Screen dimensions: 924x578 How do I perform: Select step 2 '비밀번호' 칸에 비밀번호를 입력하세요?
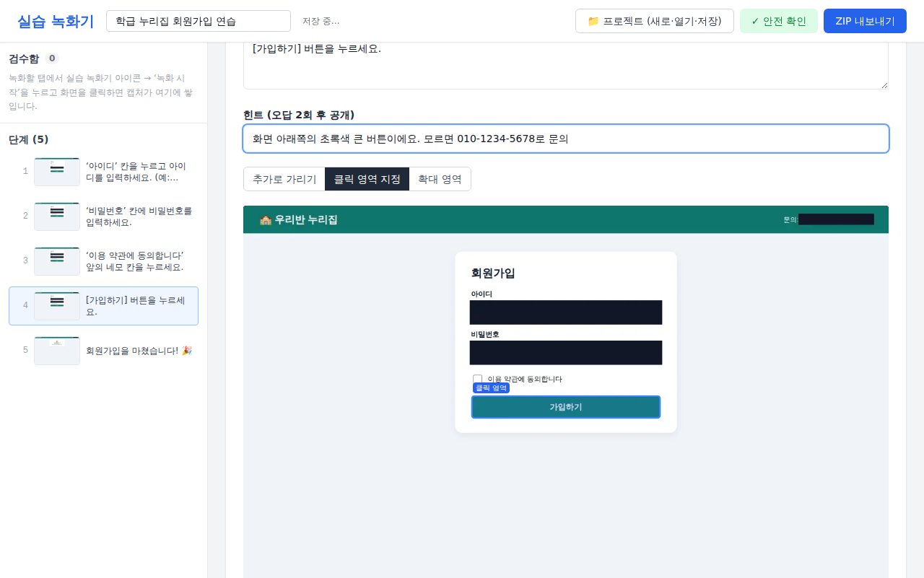tap(103, 216)
